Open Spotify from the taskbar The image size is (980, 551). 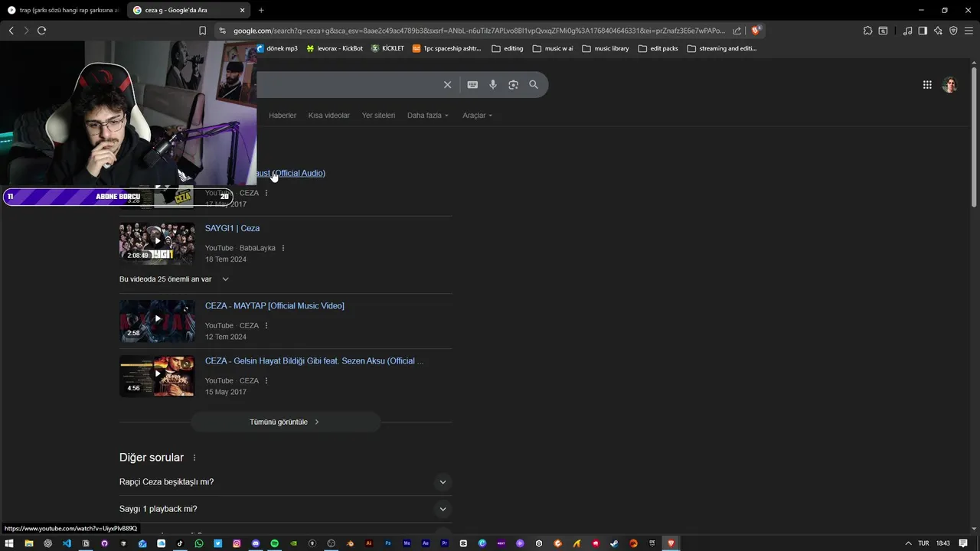click(x=274, y=543)
